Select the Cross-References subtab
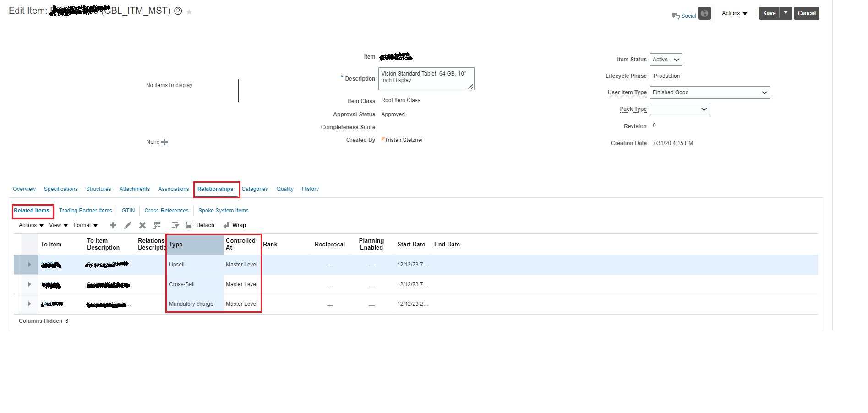Viewport: 868px width, 413px height. pos(167,211)
